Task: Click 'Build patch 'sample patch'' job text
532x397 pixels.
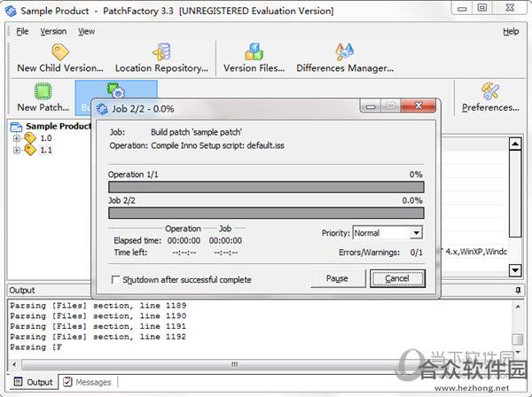Action: coord(196,132)
